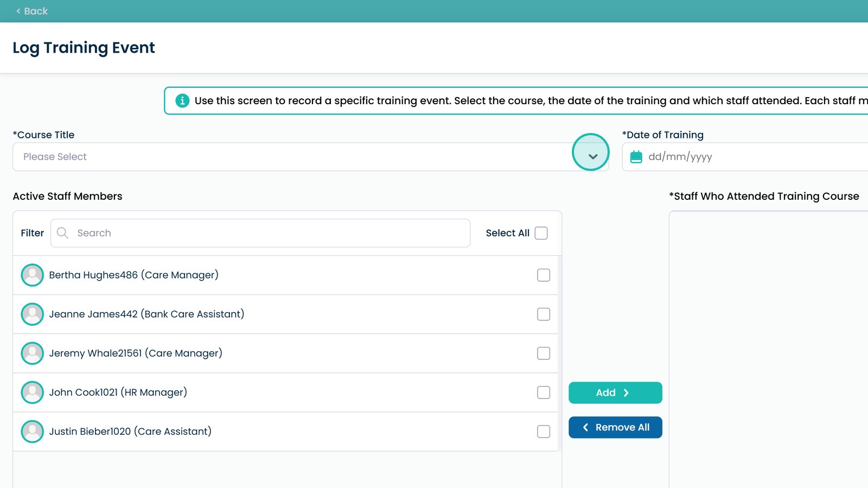
Task: Expand the Course Title dropdown arrow
Action: (x=592, y=156)
